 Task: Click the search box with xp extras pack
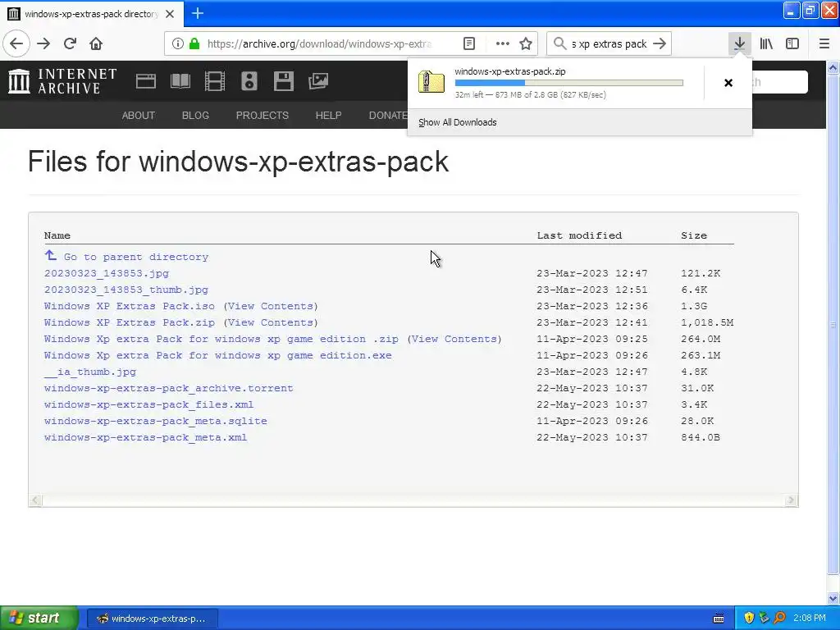609,43
